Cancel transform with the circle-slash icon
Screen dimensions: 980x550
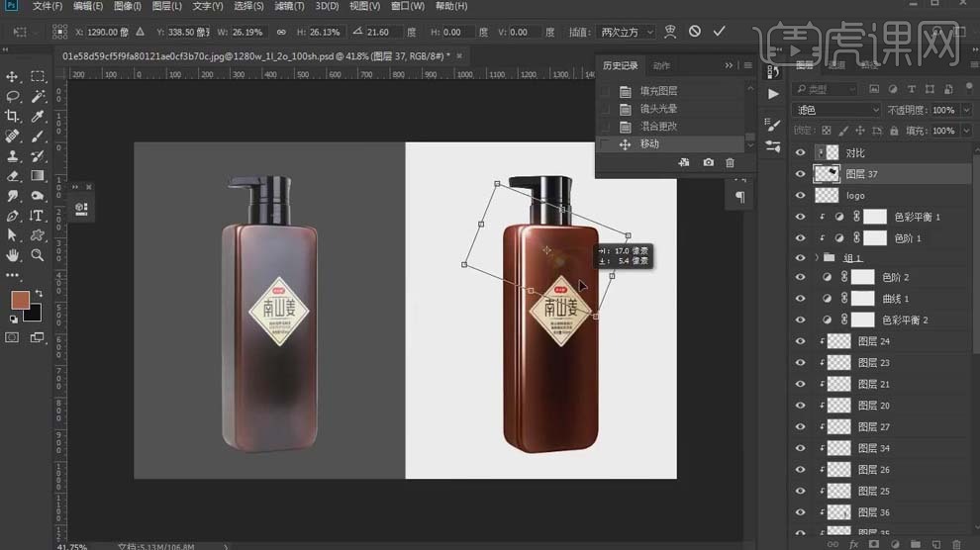click(x=695, y=32)
